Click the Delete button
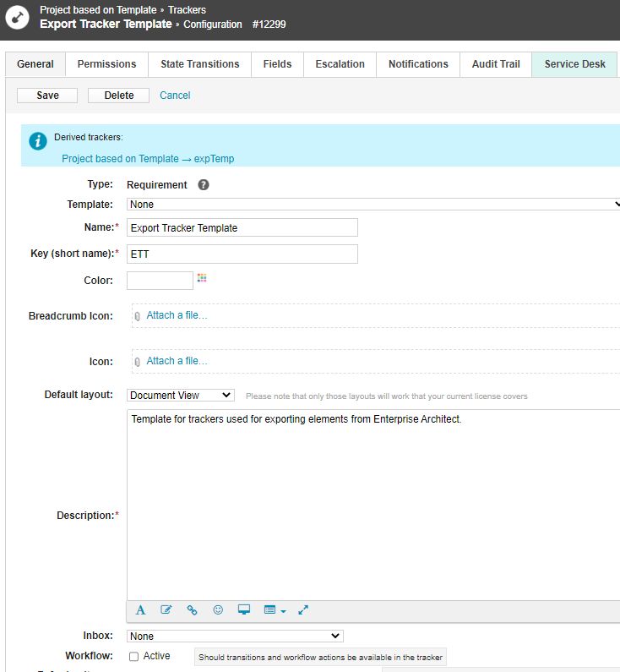 point(118,96)
